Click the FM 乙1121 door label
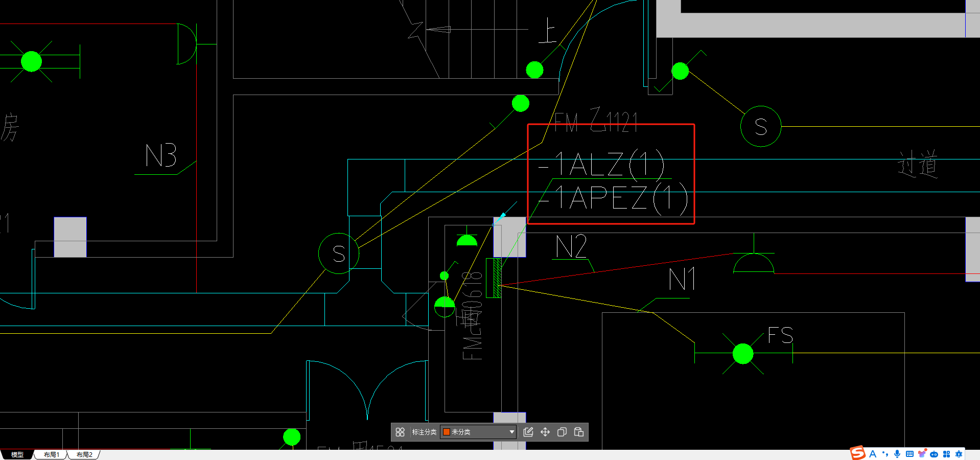Viewport: 980px width, 460px height. pyautogui.click(x=596, y=121)
